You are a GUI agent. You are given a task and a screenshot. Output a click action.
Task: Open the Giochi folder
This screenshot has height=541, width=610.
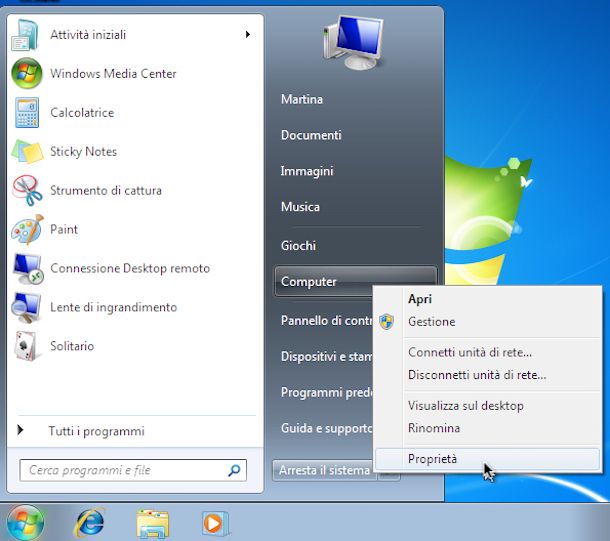click(298, 246)
